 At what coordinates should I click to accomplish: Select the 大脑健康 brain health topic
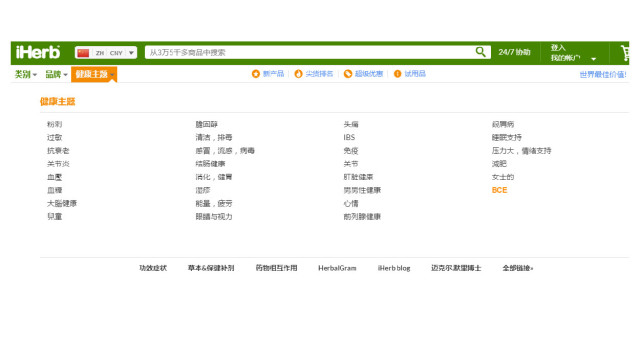click(x=62, y=203)
